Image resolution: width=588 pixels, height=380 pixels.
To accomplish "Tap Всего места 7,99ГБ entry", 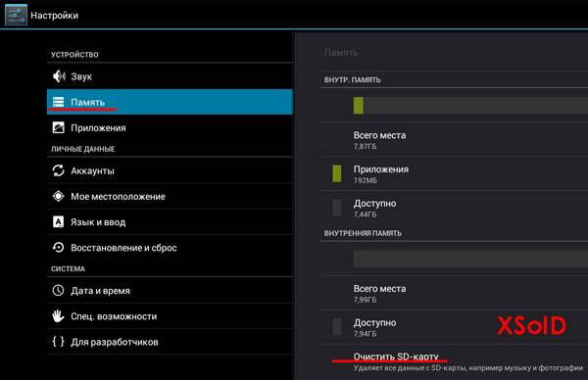I will tap(454, 294).
